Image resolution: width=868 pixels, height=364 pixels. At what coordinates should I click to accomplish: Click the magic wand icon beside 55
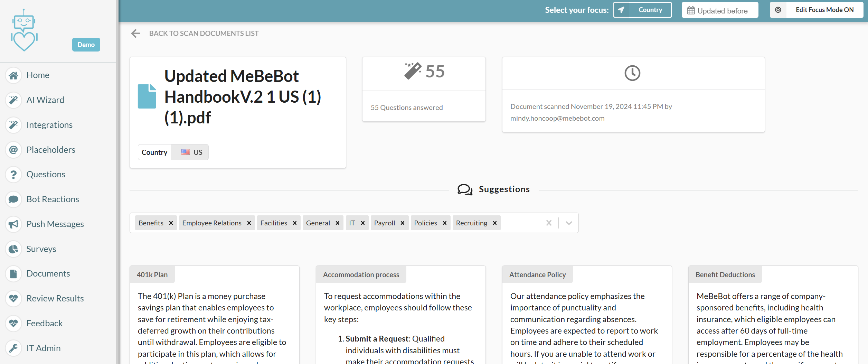point(413,71)
